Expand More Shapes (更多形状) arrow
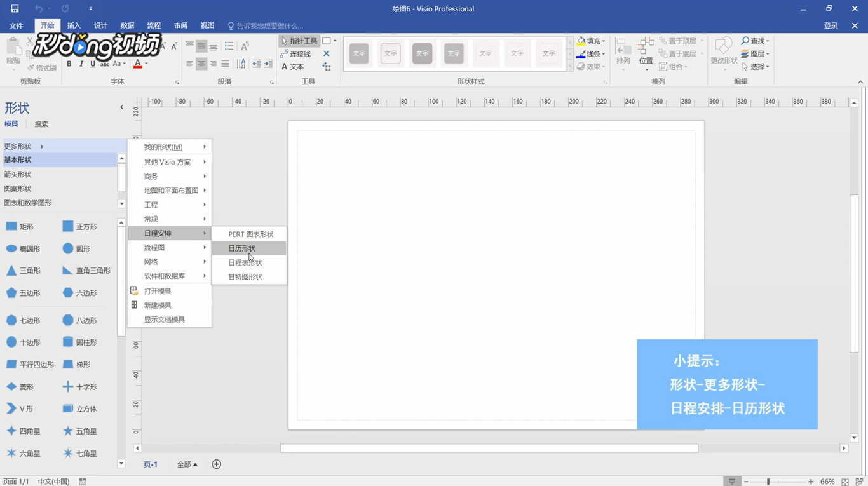Viewport: 868px width, 486px height. click(x=42, y=147)
